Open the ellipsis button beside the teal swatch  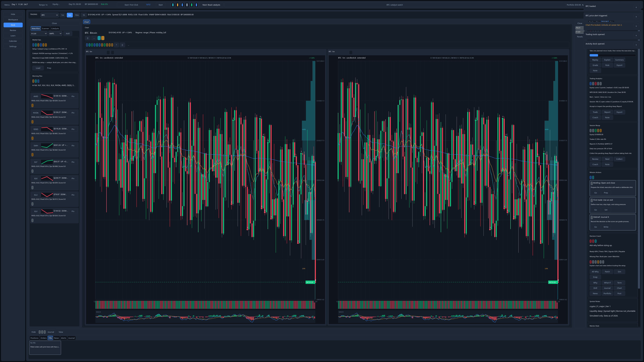coord(94,38)
